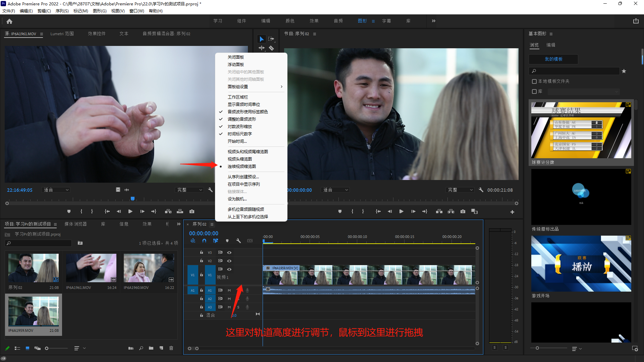Toggle lock on track V3

[202, 252]
